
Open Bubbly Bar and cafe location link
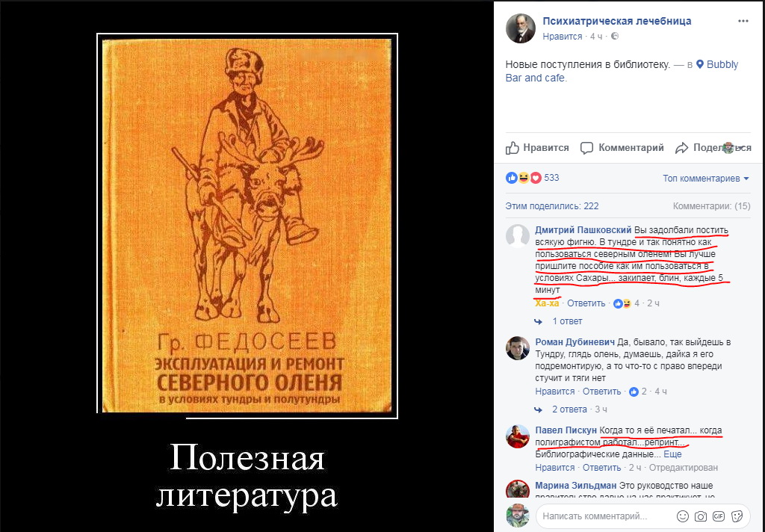point(622,71)
